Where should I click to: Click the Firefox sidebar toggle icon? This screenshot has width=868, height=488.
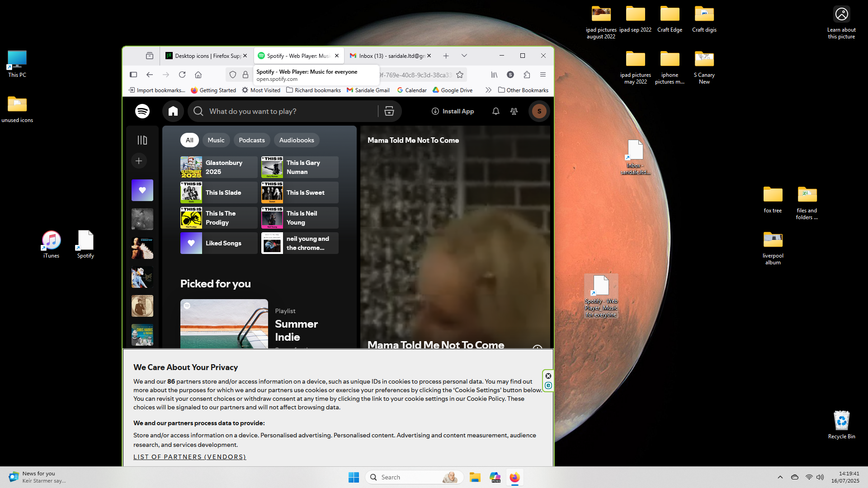point(133,75)
